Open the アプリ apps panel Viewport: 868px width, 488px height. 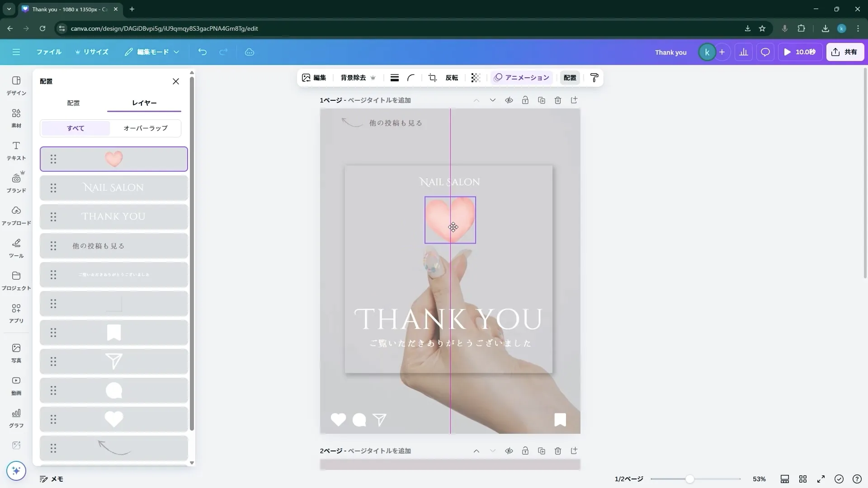[x=16, y=314]
